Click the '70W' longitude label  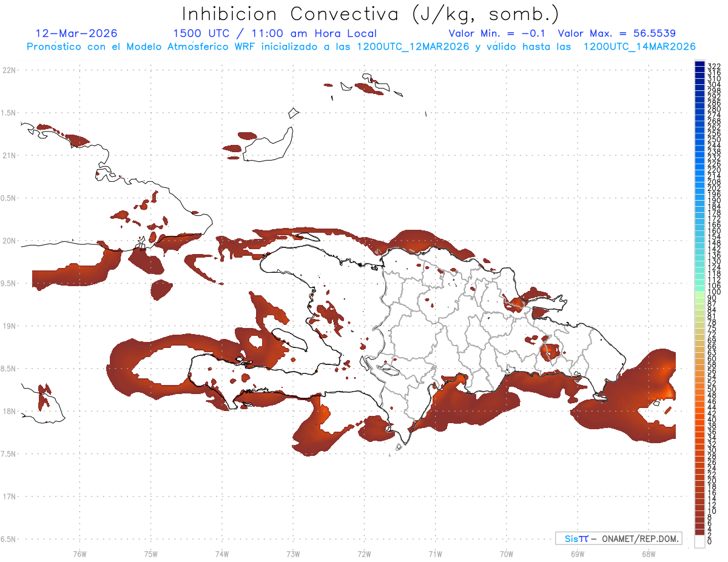506,554
